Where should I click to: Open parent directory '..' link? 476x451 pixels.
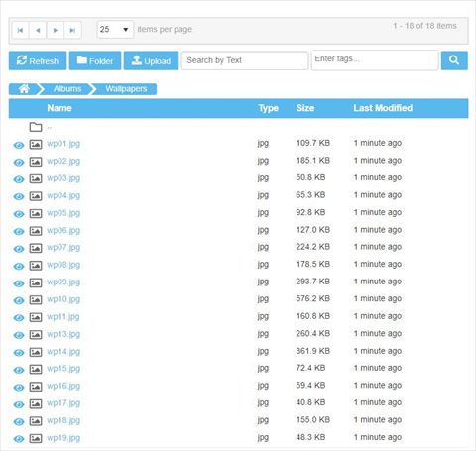49,127
